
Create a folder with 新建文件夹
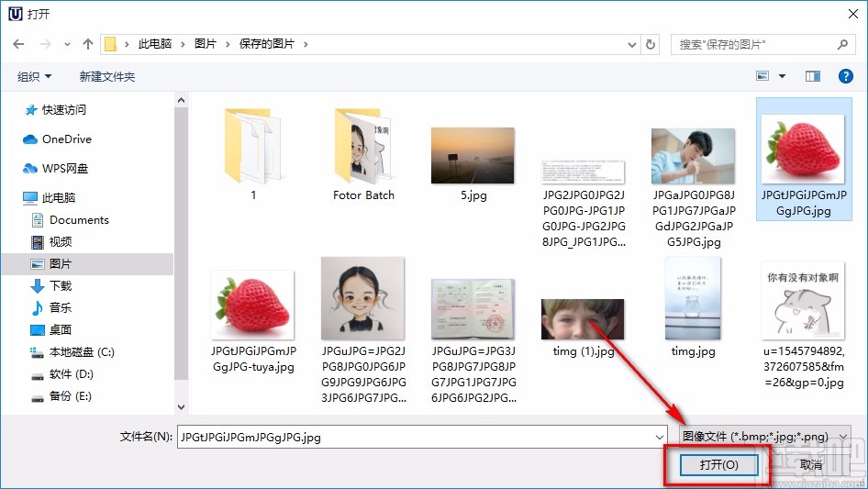(106, 76)
